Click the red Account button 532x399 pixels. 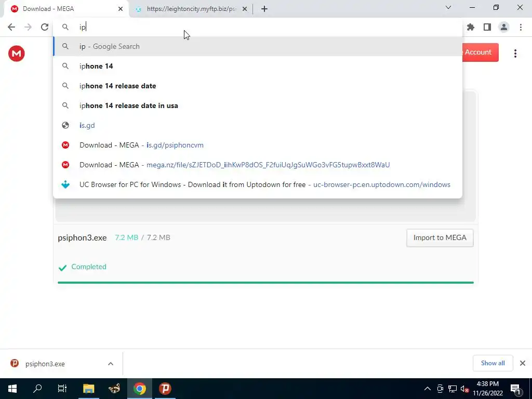click(480, 52)
